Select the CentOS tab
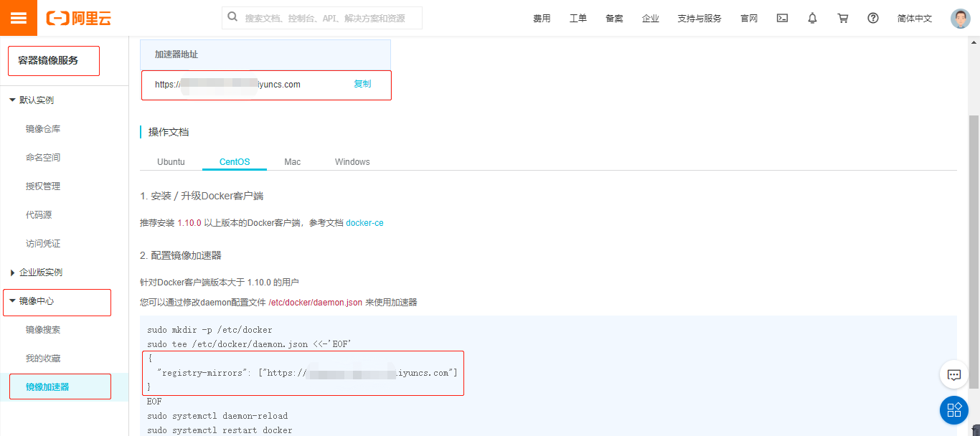This screenshot has width=980, height=436. coord(235,162)
